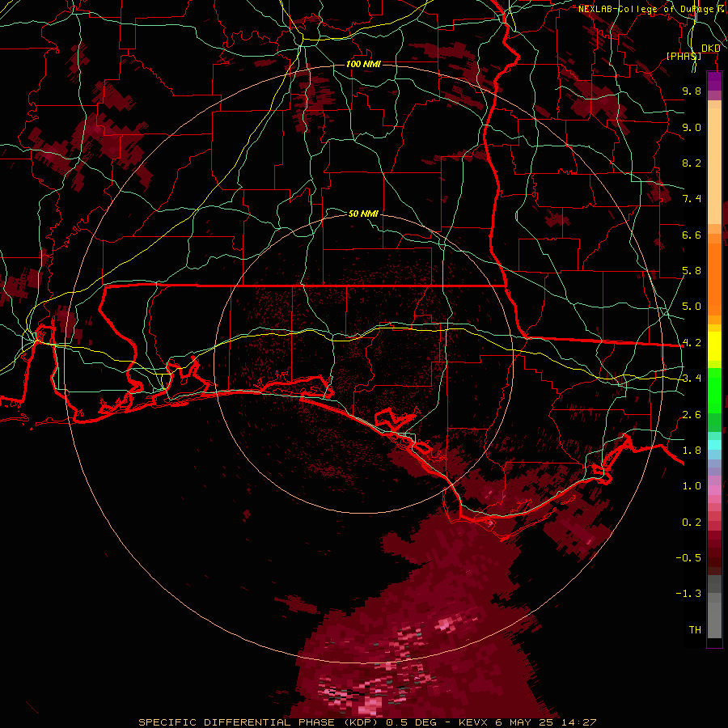The image size is (728, 728).
Task: Select the 3.4 value on color scale
Action: pyautogui.click(x=692, y=379)
